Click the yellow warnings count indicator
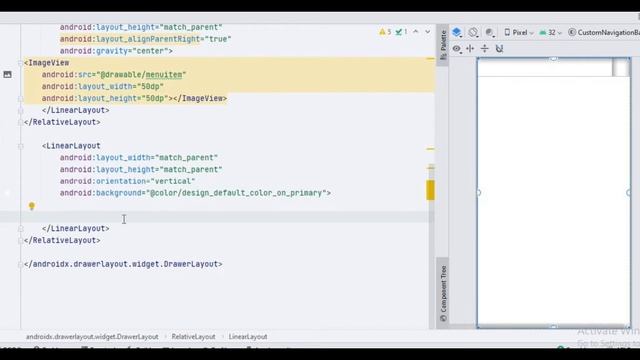The height and width of the screenshot is (360, 640). click(x=385, y=32)
